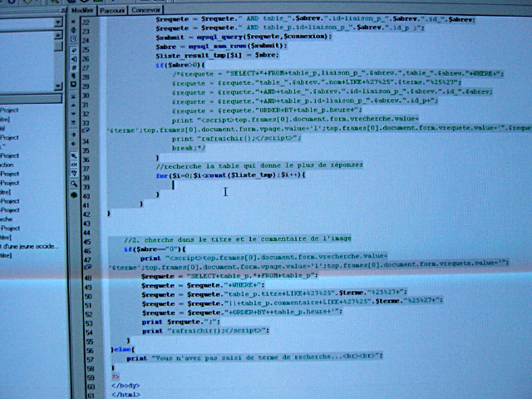Click the comment "//2. cherche dans le titre..."
The width and height of the screenshot is (532, 399).
[x=238, y=239]
